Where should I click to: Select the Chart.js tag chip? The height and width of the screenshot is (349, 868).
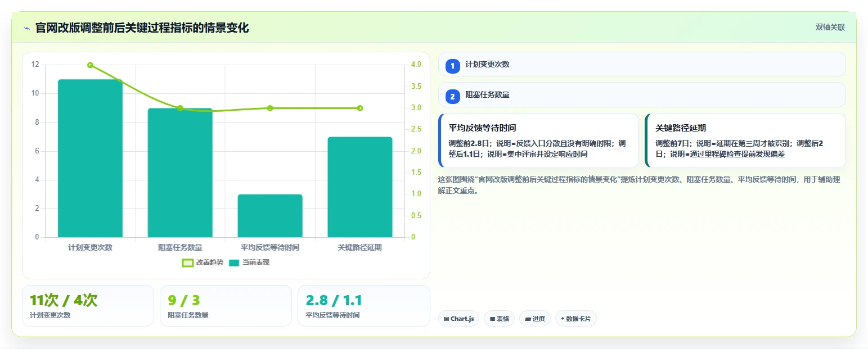(458, 319)
